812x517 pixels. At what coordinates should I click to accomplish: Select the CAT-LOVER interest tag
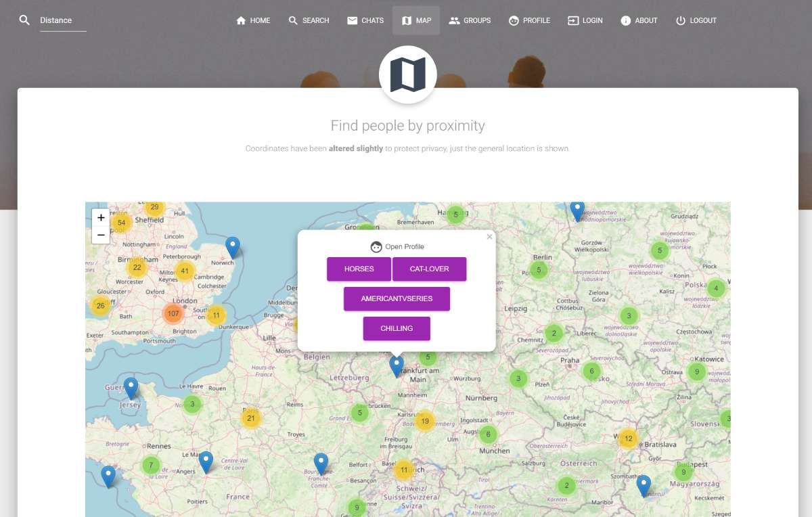tap(430, 269)
